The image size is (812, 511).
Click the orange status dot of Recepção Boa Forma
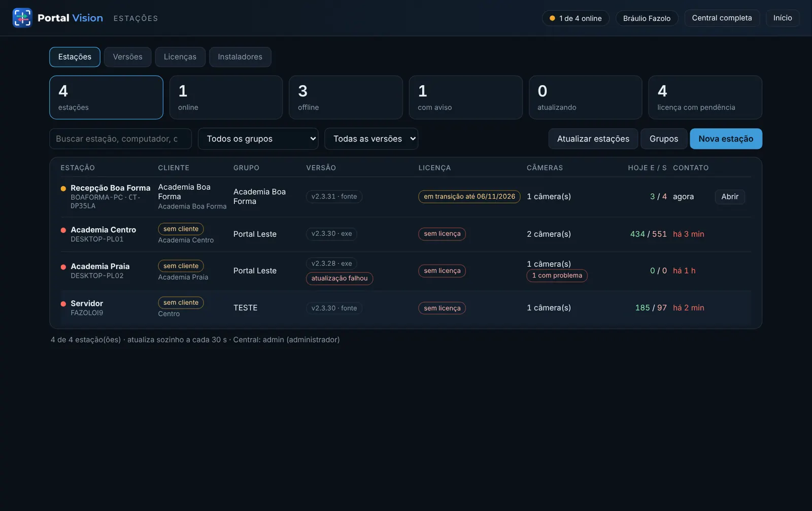[x=63, y=188]
